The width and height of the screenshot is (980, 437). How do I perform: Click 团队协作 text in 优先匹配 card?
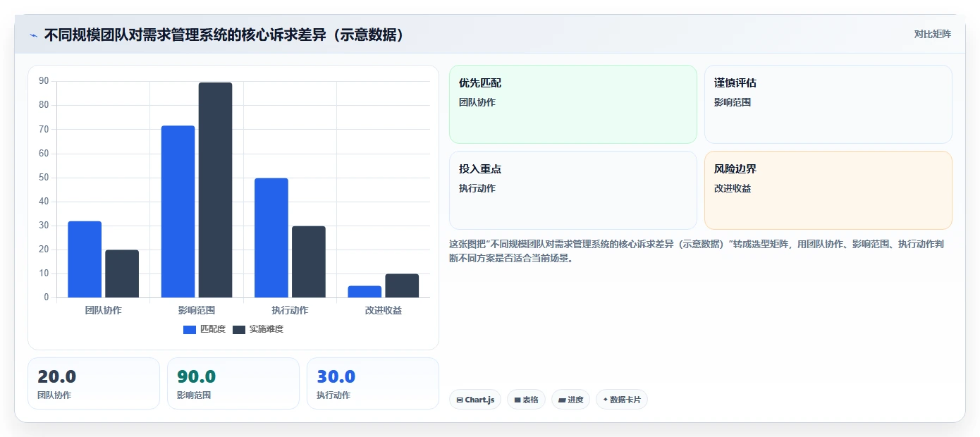tap(477, 102)
